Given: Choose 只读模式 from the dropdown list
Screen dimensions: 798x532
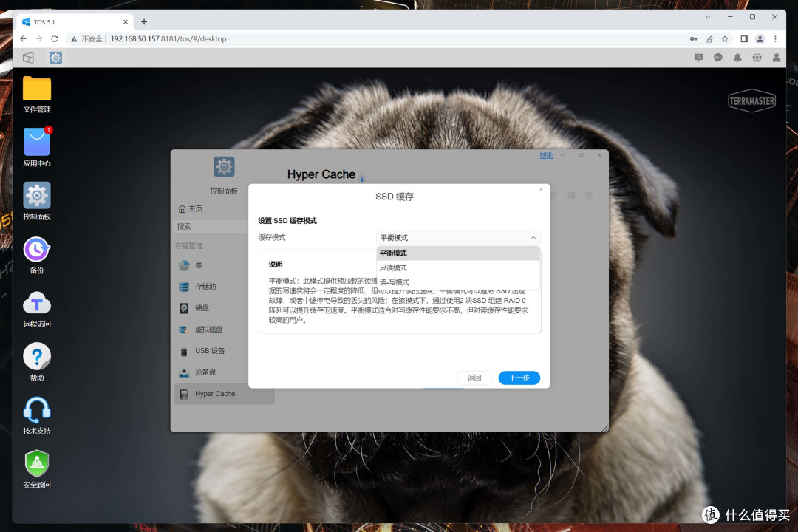Looking at the screenshot, I should (458, 267).
